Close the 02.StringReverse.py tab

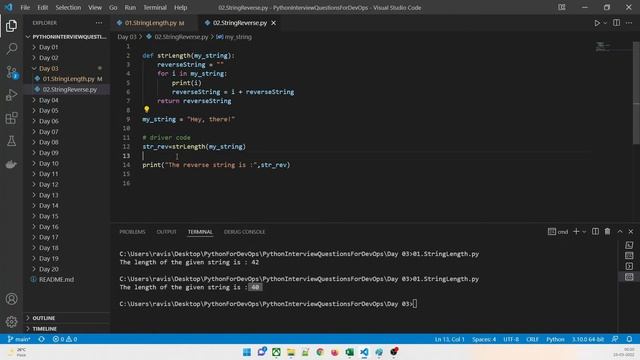[x=273, y=23]
